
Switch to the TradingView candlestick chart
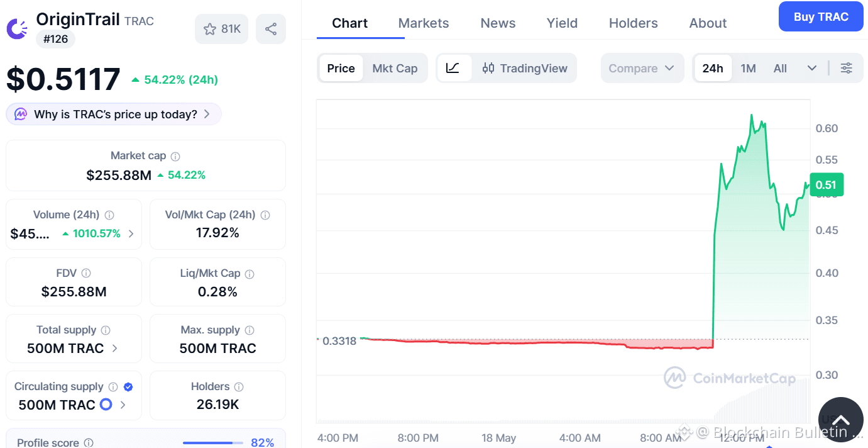(x=525, y=68)
